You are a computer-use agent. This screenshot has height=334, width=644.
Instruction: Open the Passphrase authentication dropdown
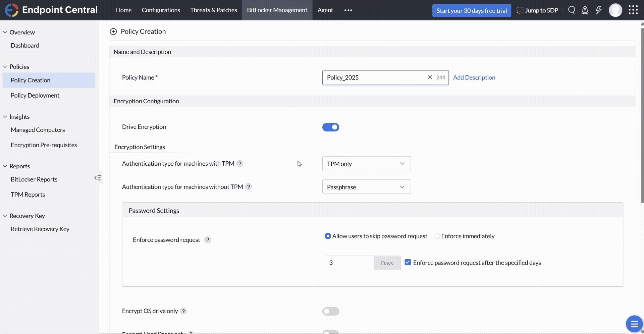pos(366,187)
